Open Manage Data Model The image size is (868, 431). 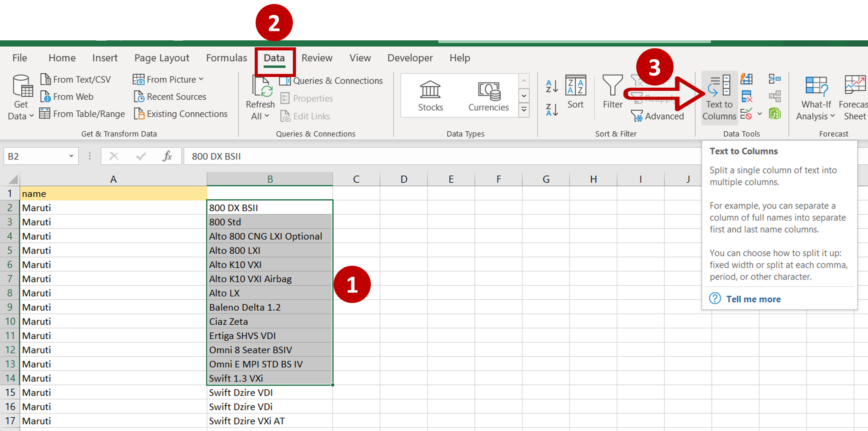point(775,114)
